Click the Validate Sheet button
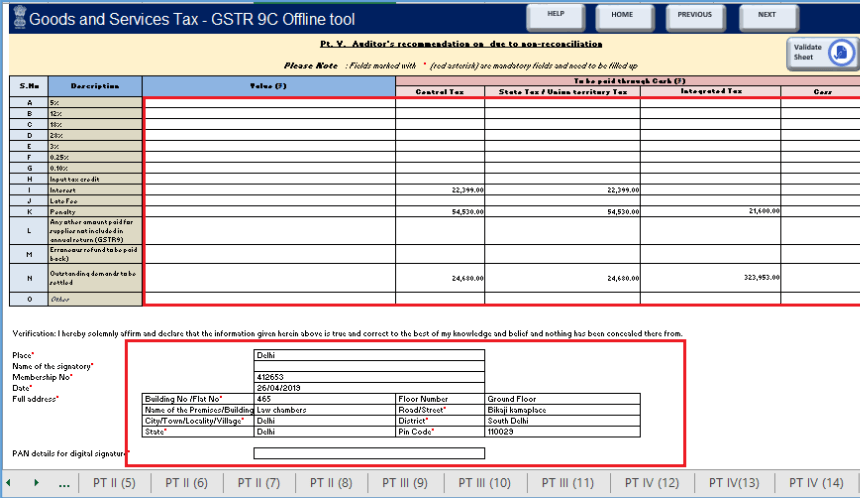This screenshot has height=498, width=860. tap(822, 53)
